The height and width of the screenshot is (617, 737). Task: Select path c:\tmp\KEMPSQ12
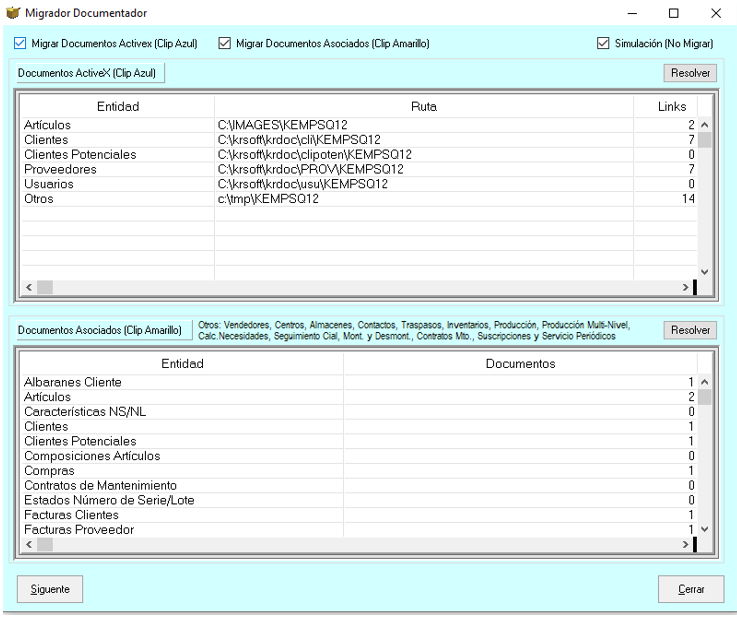click(268, 199)
